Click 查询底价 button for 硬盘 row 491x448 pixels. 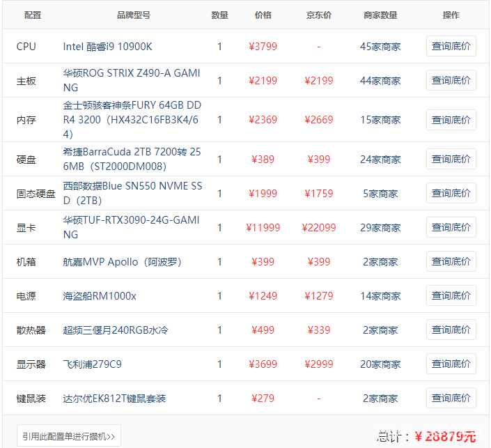[451, 159]
